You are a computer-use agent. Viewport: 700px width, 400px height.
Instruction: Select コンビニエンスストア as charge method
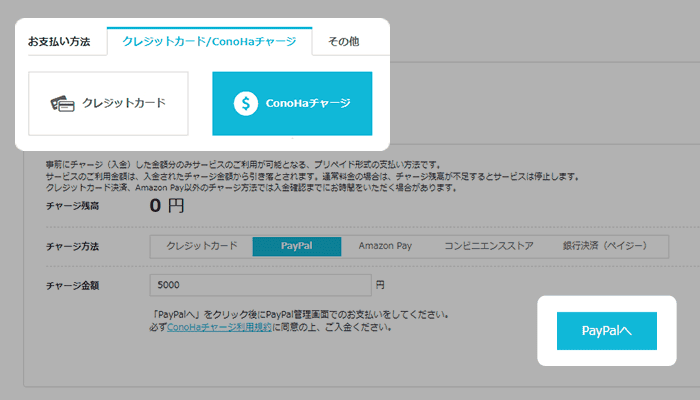[x=489, y=246]
